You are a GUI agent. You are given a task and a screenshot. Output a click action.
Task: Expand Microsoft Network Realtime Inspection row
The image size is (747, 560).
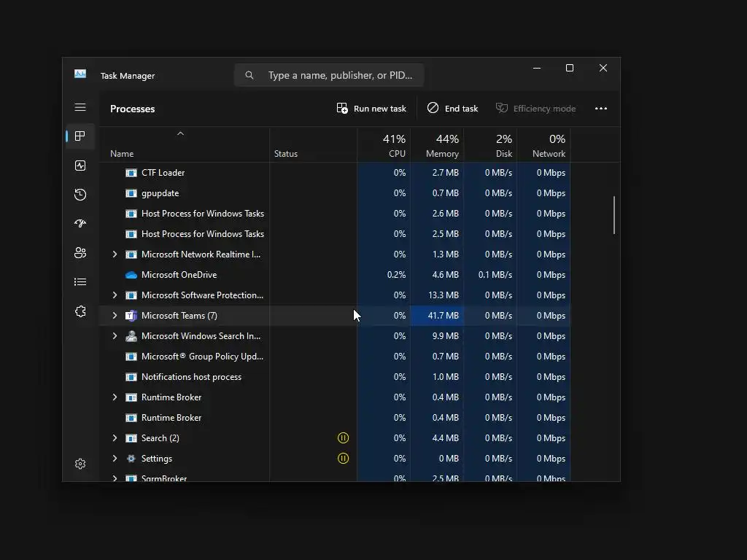point(115,254)
